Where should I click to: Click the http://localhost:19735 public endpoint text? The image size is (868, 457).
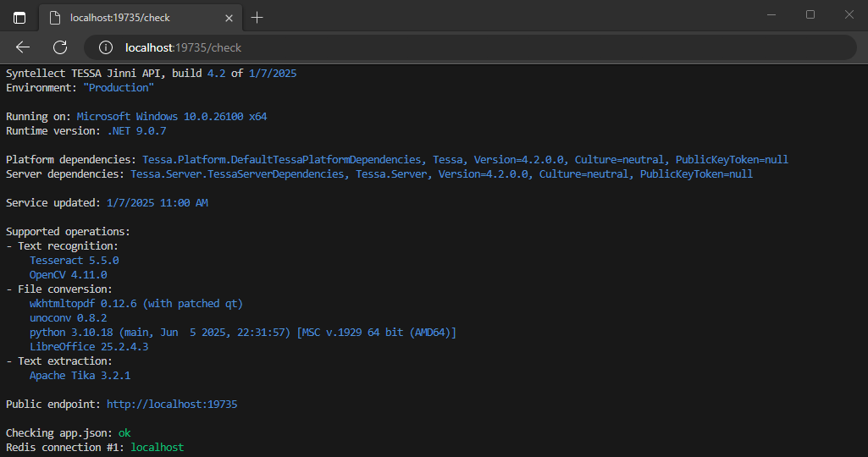tap(172, 405)
